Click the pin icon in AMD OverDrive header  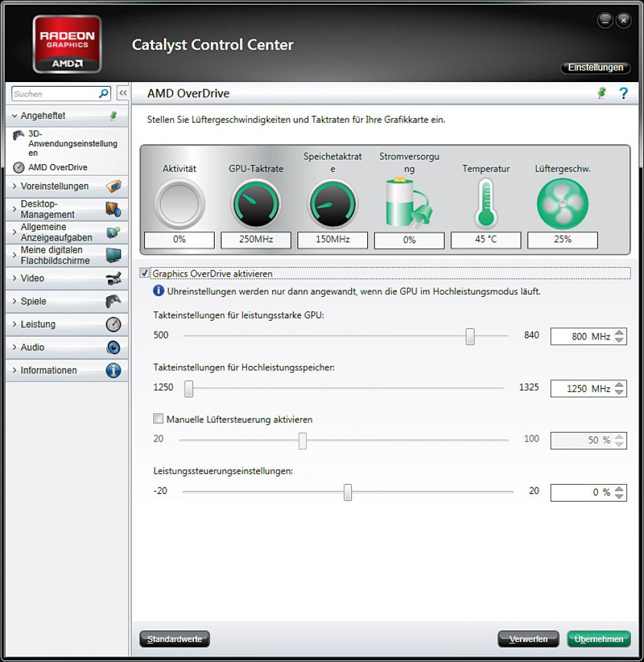(601, 93)
